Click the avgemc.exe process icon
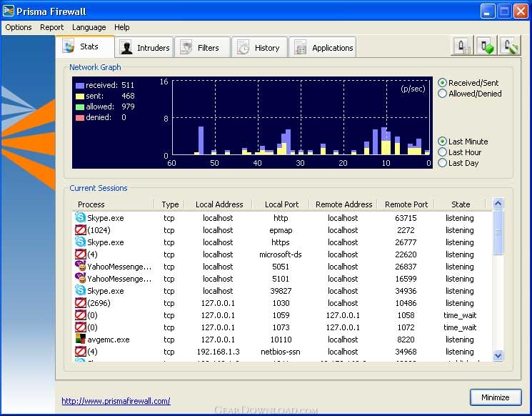This screenshot has height=416, width=532. click(x=81, y=339)
